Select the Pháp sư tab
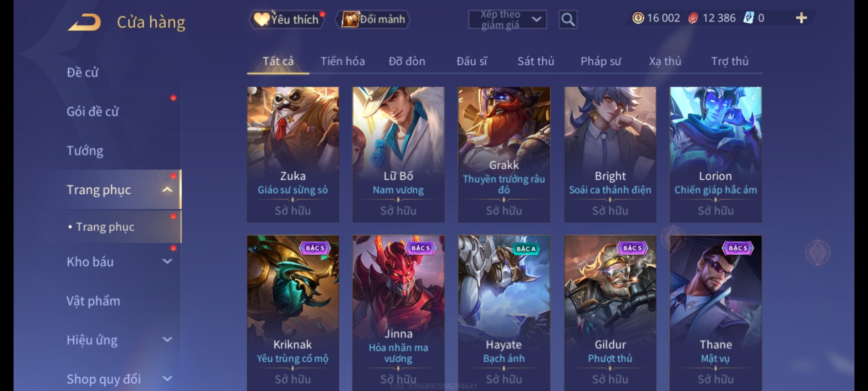 coord(601,61)
